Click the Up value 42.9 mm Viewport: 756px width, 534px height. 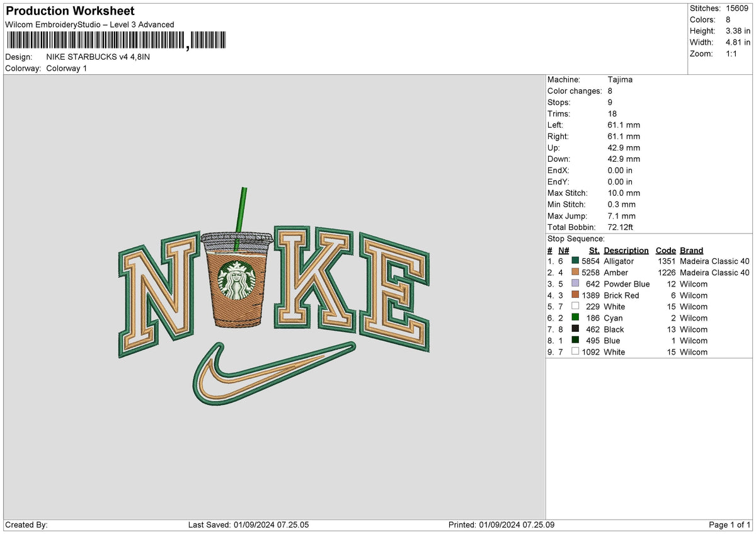point(624,147)
